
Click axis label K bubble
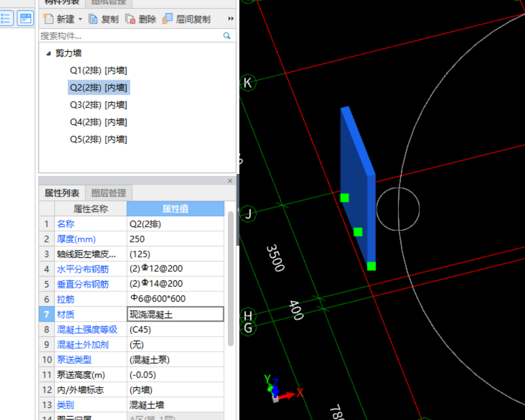coord(248,82)
